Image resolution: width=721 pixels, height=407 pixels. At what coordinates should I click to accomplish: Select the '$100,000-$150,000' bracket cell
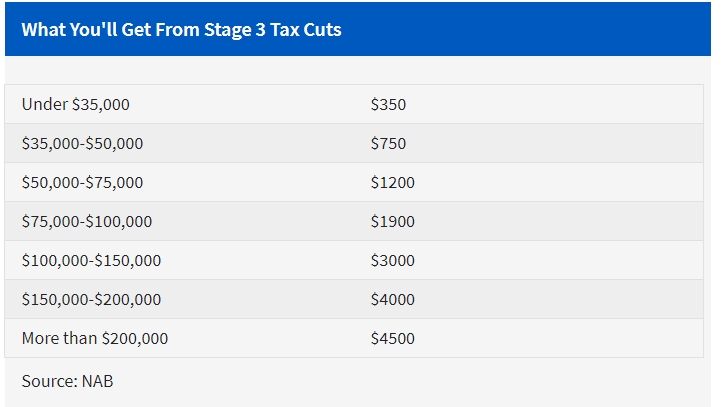[91, 260]
